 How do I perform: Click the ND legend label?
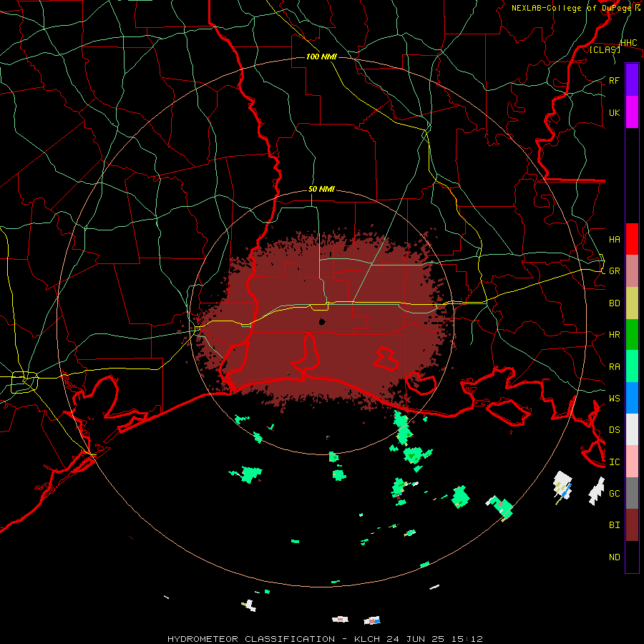click(x=615, y=557)
